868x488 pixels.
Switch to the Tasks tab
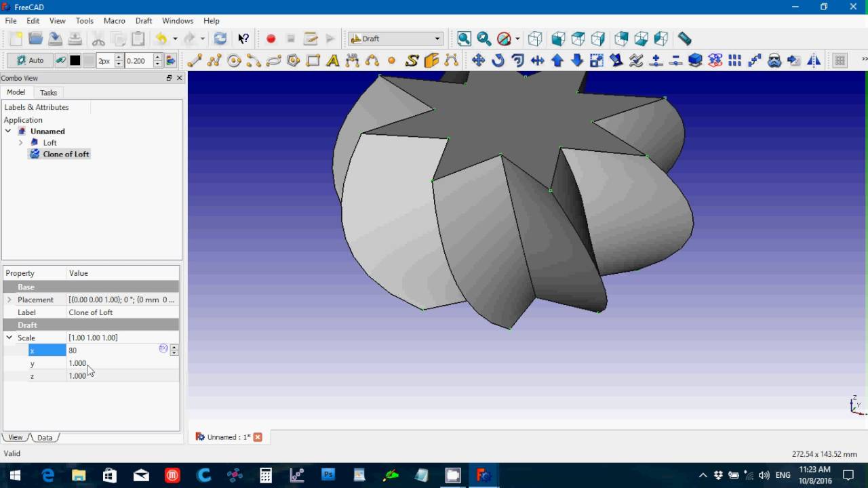(x=48, y=92)
